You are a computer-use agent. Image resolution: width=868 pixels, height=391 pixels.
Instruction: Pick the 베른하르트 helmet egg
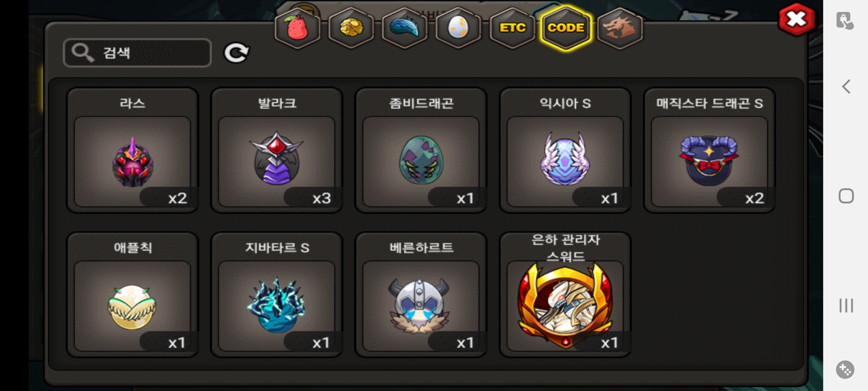(421, 295)
